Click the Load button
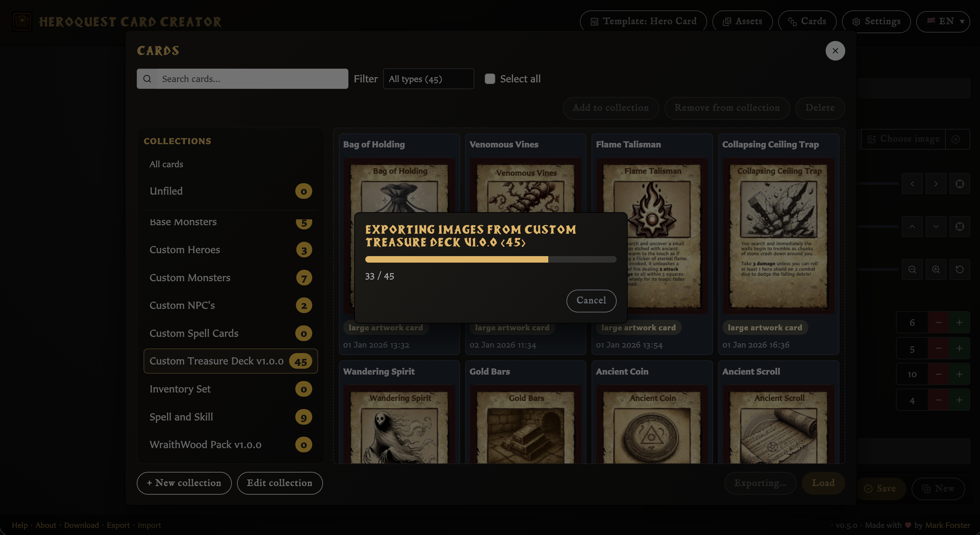980x535 pixels. pyautogui.click(x=823, y=483)
